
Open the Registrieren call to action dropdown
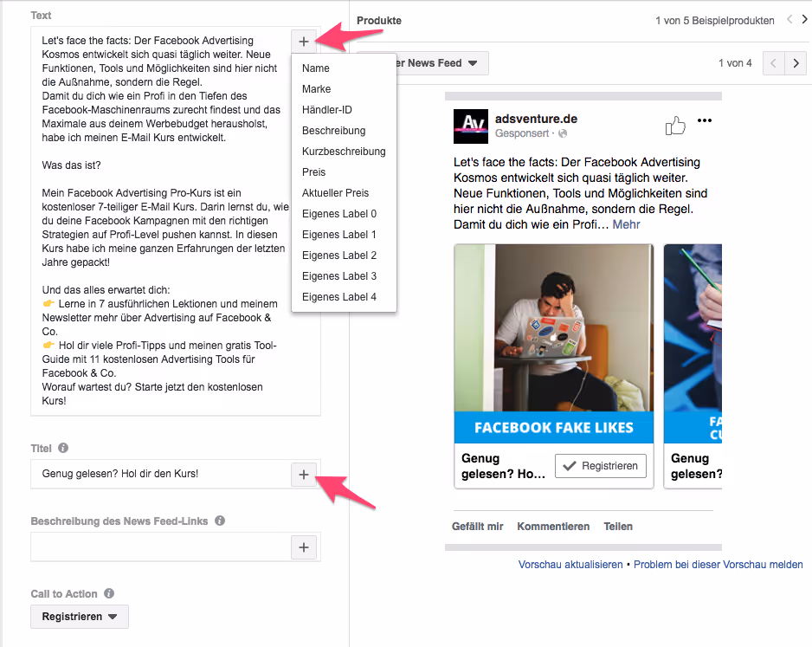pyautogui.click(x=80, y=617)
